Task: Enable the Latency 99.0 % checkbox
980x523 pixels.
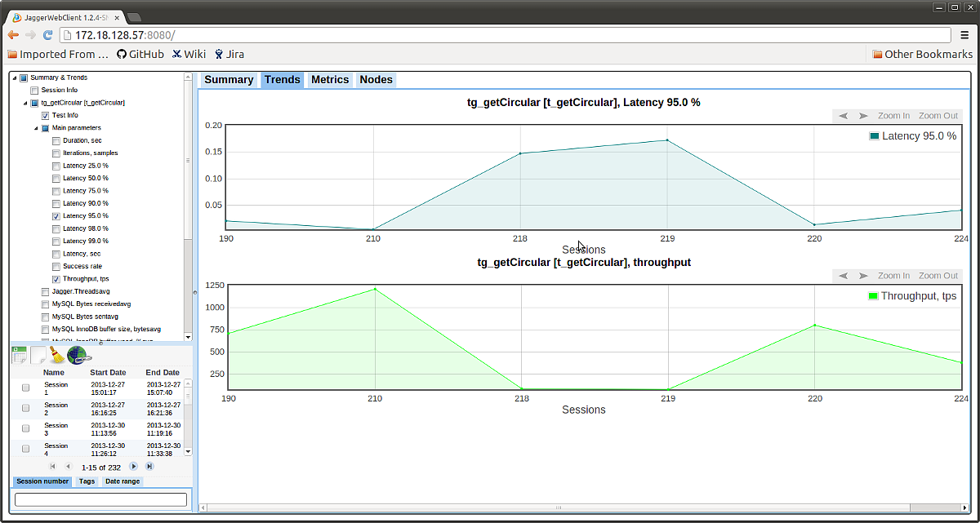Action: tap(56, 242)
